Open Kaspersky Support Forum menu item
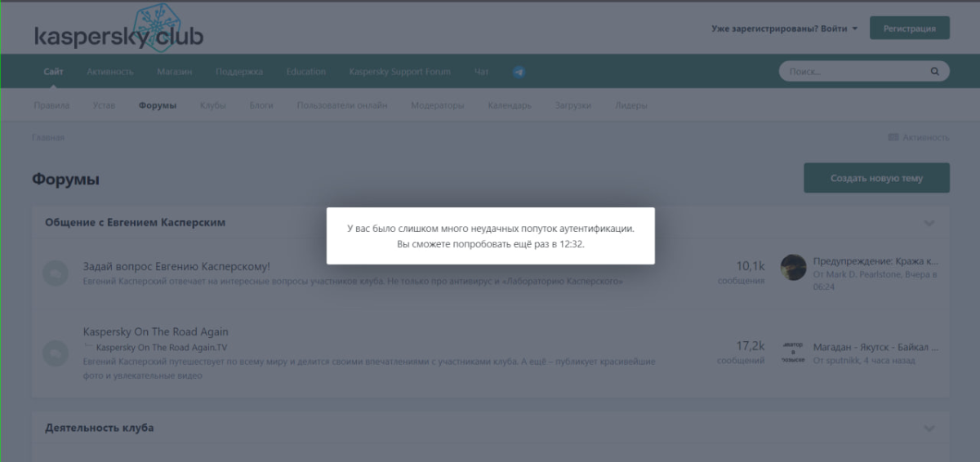The height and width of the screenshot is (462, 980). (x=399, y=72)
